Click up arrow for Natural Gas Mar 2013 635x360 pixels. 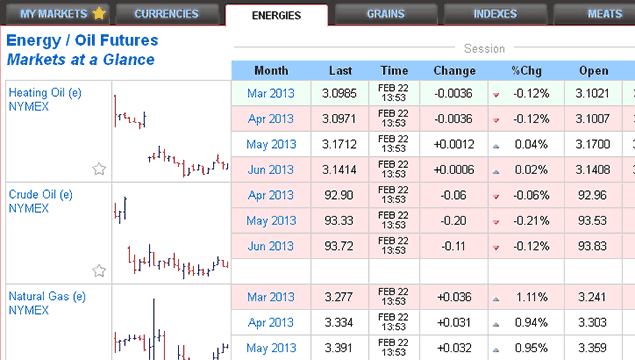click(x=496, y=299)
